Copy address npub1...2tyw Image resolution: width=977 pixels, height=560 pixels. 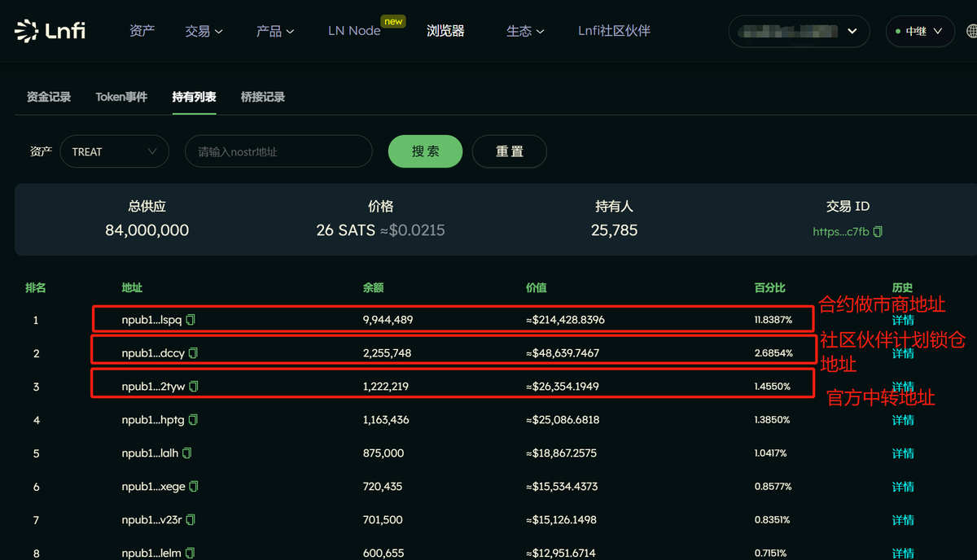(194, 387)
